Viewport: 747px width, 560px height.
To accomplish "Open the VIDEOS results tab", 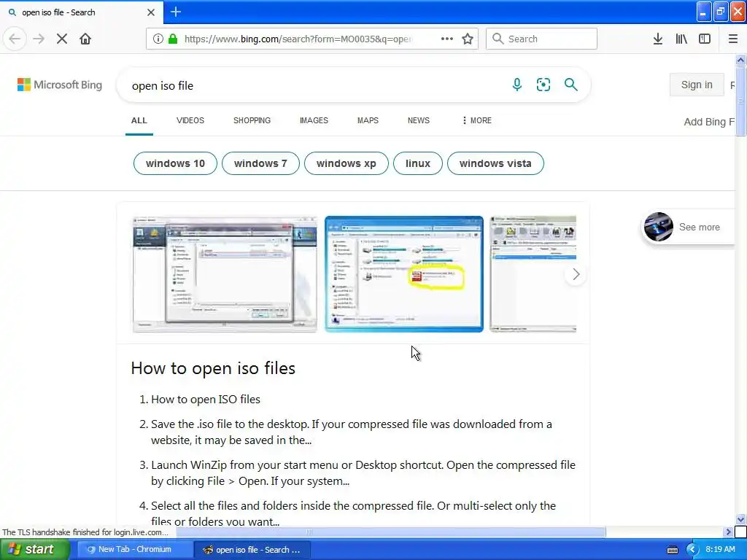I will coord(190,120).
